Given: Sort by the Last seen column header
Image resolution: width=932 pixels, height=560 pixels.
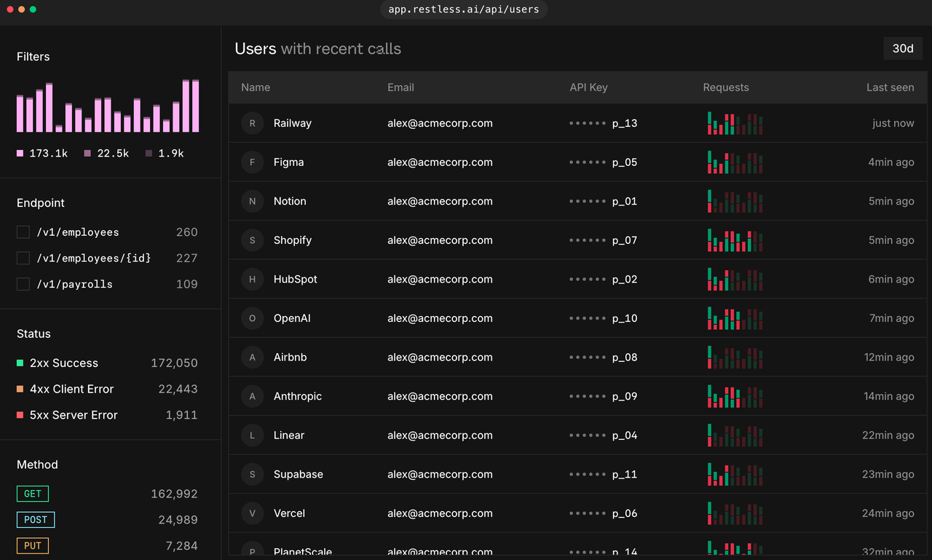Looking at the screenshot, I should [890, 87].
